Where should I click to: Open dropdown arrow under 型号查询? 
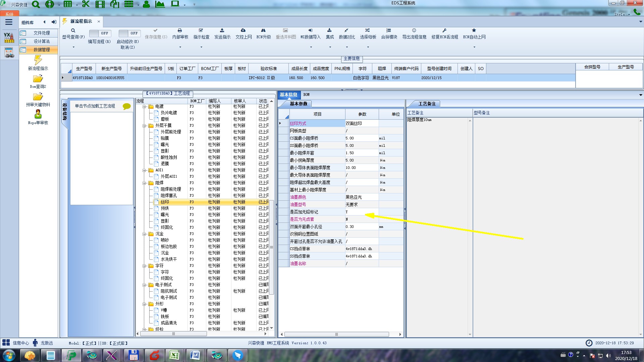(x=73, y=47)
